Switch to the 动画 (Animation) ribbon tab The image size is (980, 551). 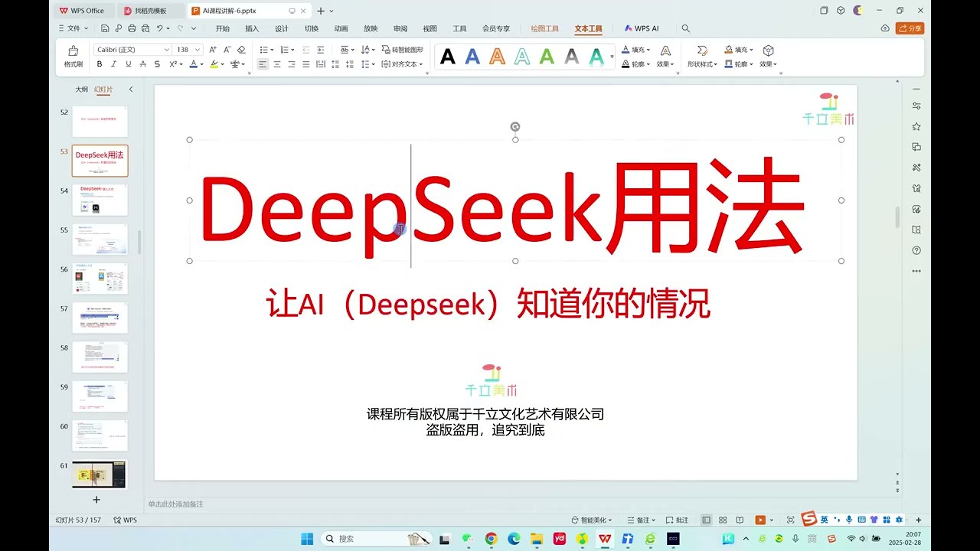point(341,28)
